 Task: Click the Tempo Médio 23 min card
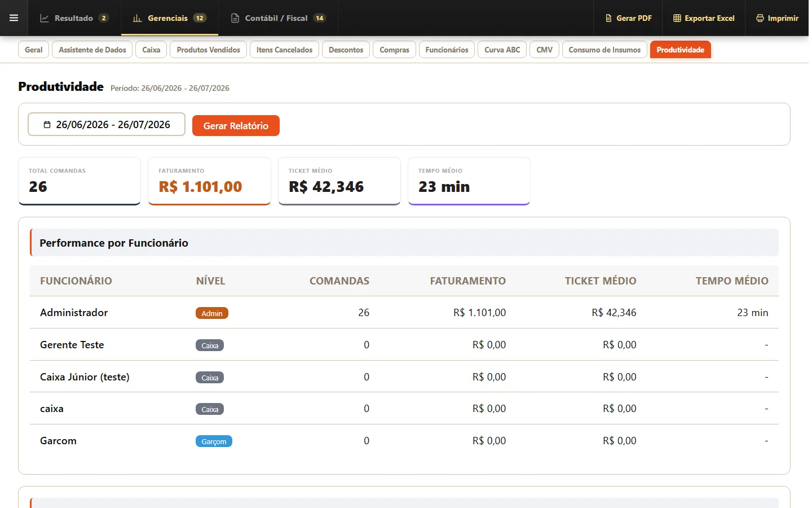pos(469,181)
